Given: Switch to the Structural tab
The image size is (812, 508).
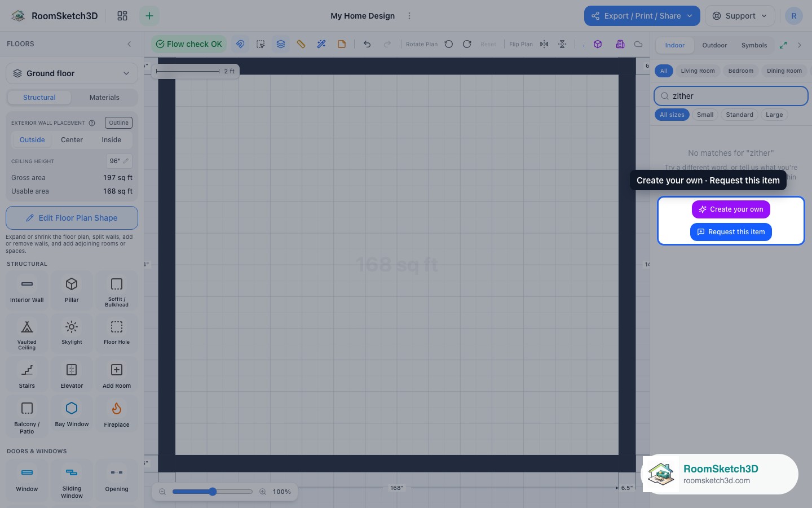Looking at the screenshot, I should [x=39, y=98].
